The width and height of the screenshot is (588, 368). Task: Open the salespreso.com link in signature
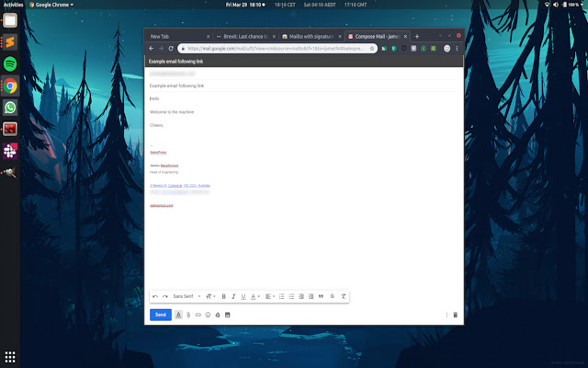162,205
